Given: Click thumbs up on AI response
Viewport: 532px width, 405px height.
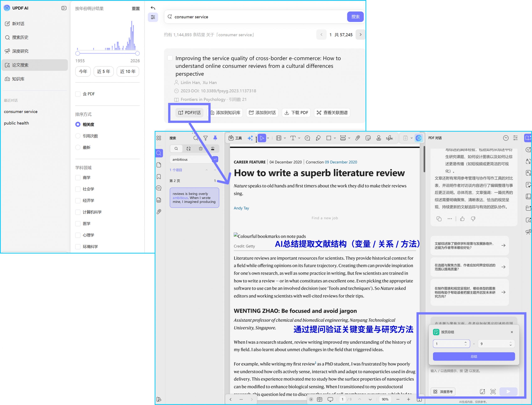Looking at the screenshot, I should [462, 219].
